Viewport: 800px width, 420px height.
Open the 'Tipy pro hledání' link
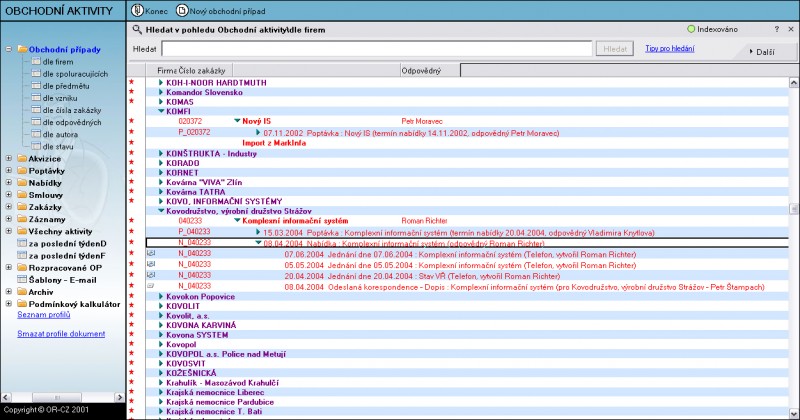click(669, 48)
